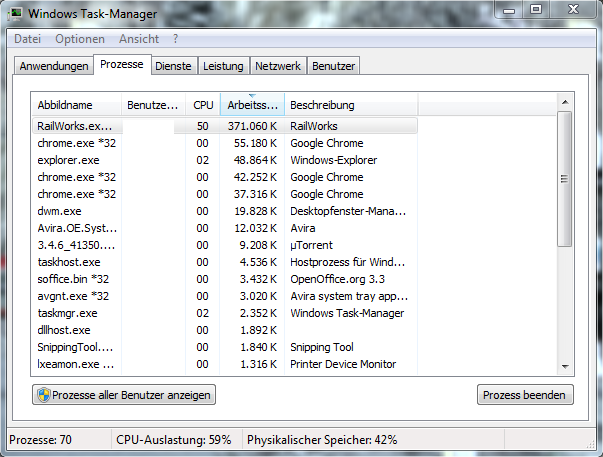Viewport: 603px width, 457px height.
Task: Select the SnippingTool process row
Action: click(x=225, y=347)
